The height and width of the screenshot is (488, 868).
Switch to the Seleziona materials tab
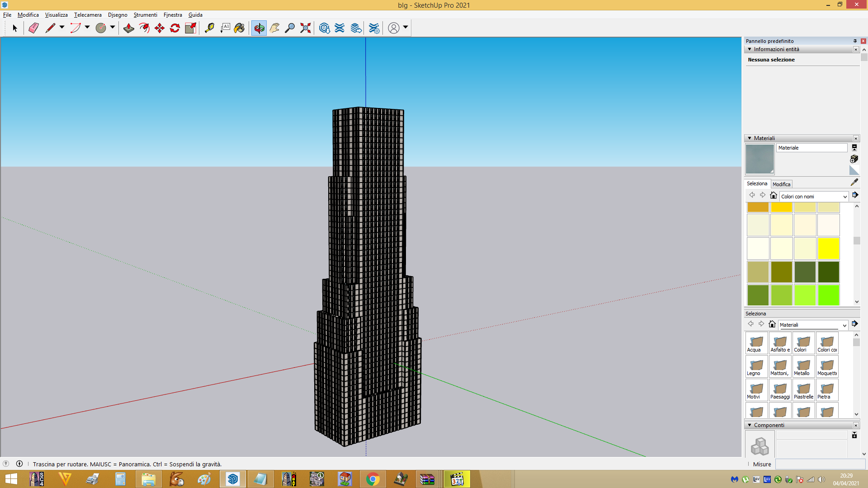(x=757, y=183)
